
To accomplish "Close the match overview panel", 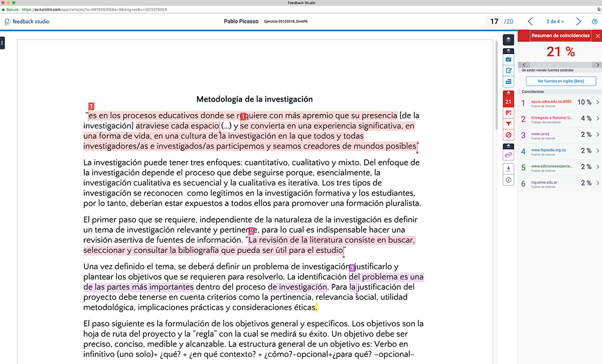I will (597, 36).
